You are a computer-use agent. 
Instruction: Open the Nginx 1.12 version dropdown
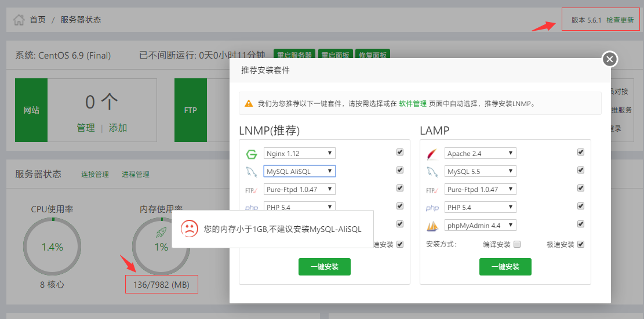tap(300, 153)
